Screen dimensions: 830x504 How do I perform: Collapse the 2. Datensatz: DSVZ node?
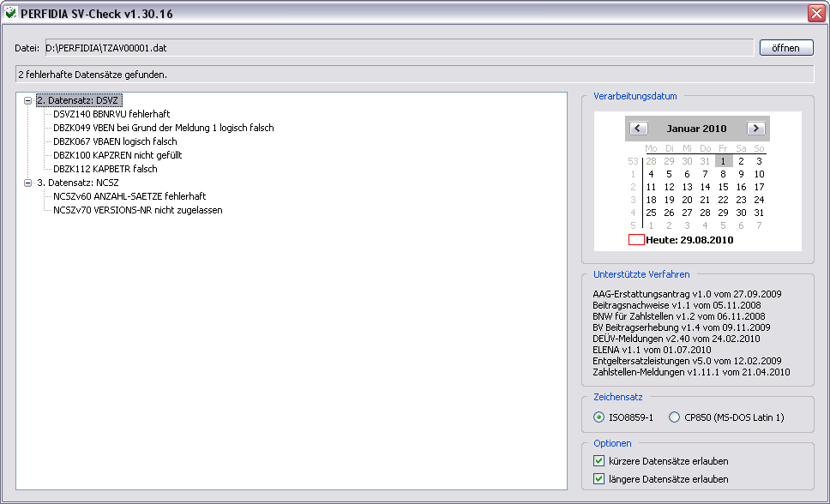pos(28,100)
